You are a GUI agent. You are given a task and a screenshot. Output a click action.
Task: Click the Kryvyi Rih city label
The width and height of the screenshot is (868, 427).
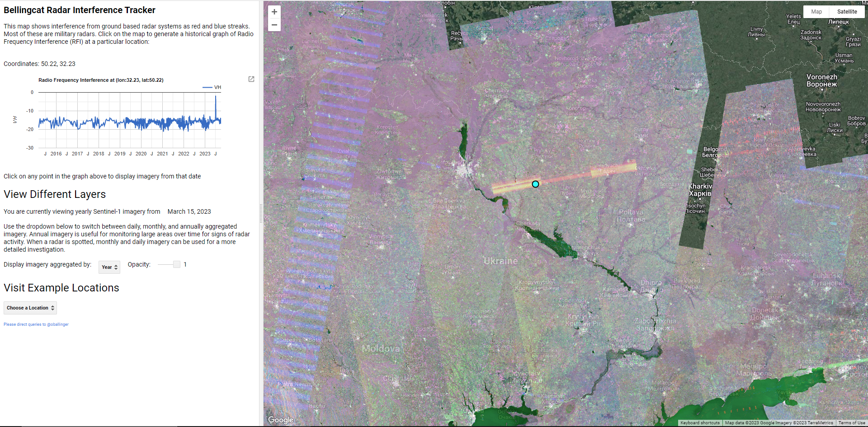coord(584,320)
